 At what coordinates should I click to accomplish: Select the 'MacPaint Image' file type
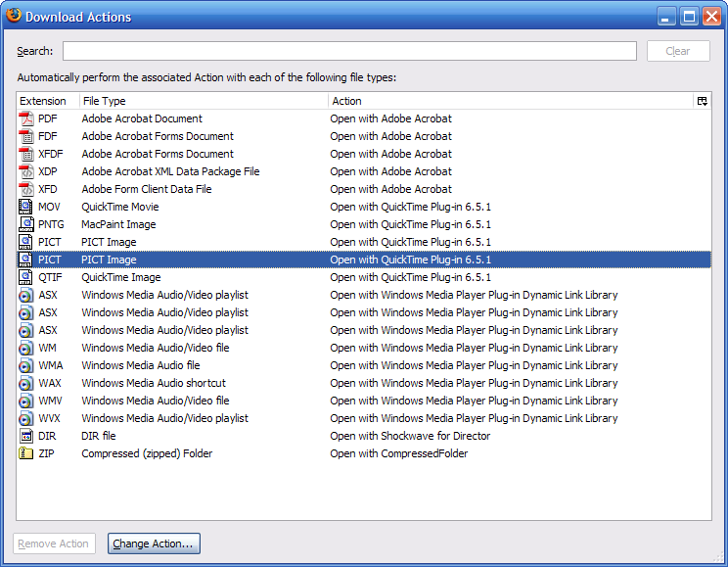pos(118,224)
